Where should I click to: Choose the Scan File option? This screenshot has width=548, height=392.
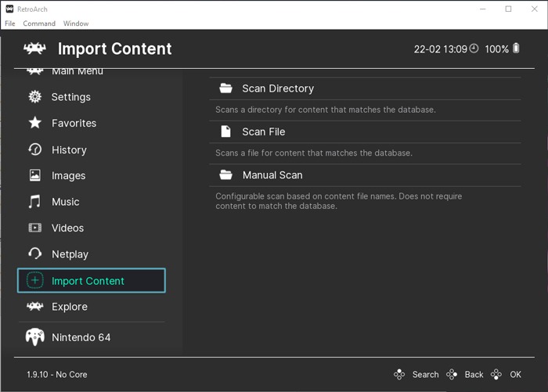tap(365, 131)
